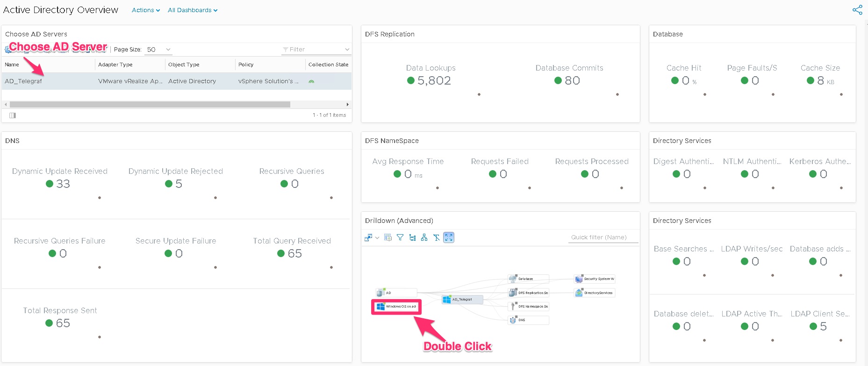
Task: Click the share dashboard icon
Action: pyautogui.click(x=857, y=10)
